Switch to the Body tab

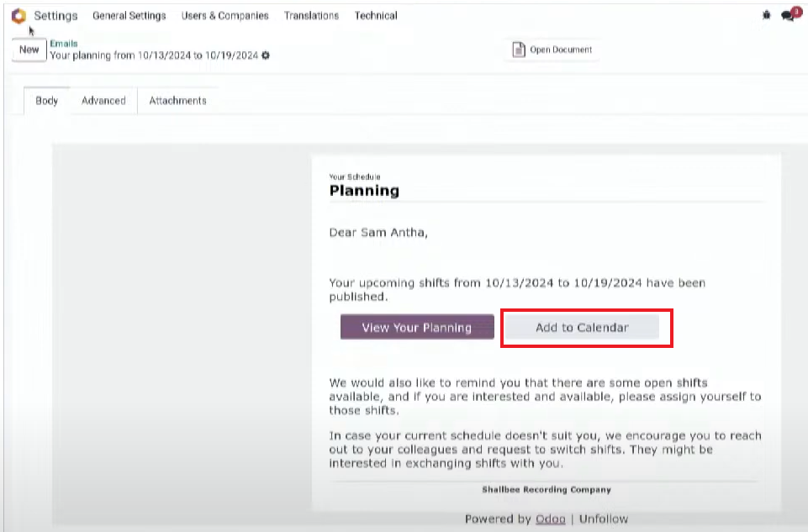[46, 100]
